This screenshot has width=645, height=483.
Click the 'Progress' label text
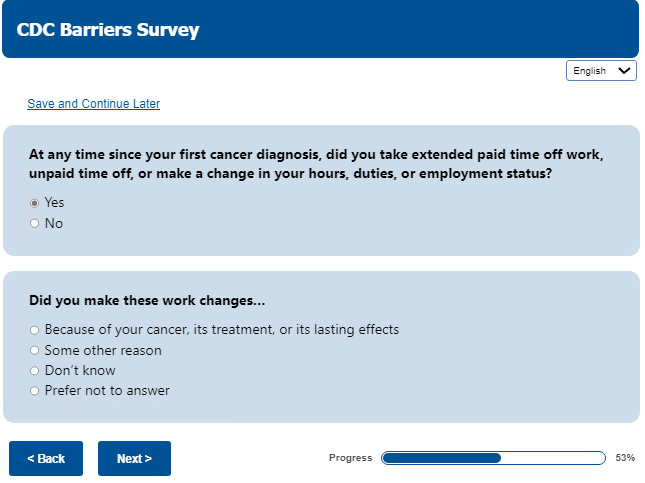tap(350, 458)
